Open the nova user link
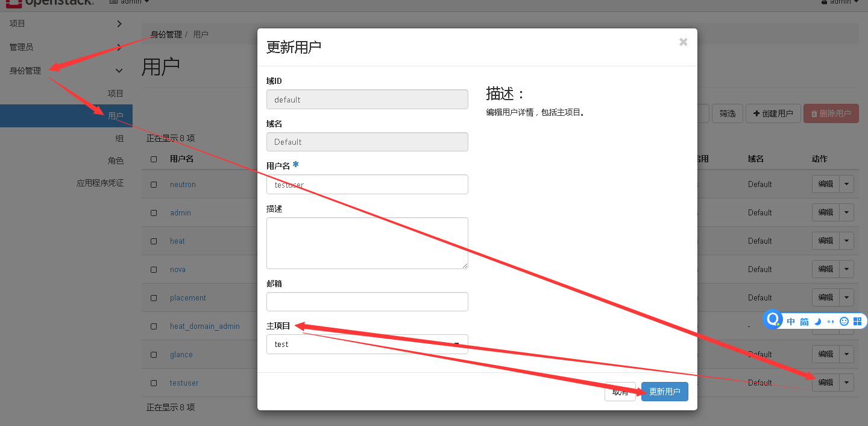 [177, 270]
